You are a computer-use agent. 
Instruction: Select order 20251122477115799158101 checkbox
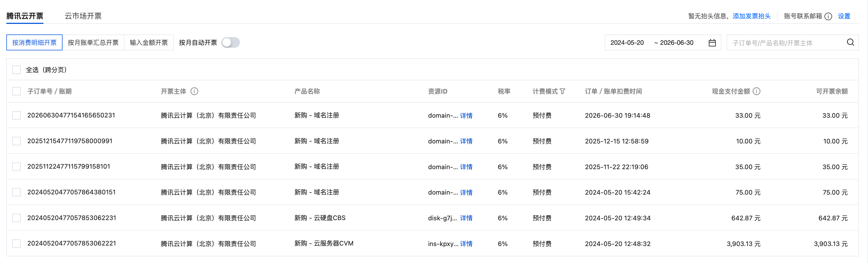[x=16, y=166]
